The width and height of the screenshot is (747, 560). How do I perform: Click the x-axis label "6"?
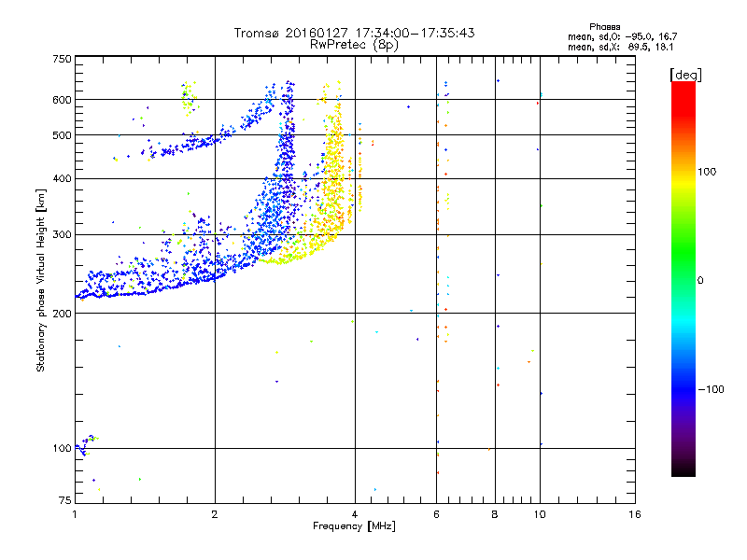436,514
